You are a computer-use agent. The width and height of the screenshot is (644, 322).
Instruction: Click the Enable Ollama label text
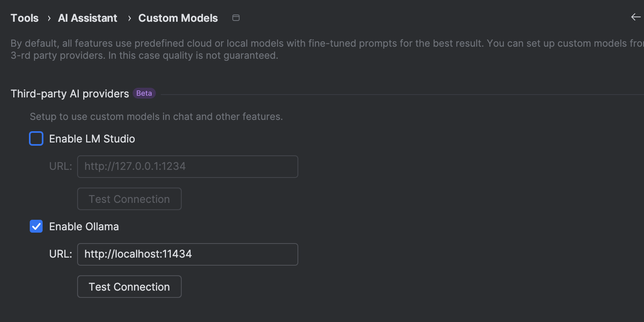click(x=84, y=227)
